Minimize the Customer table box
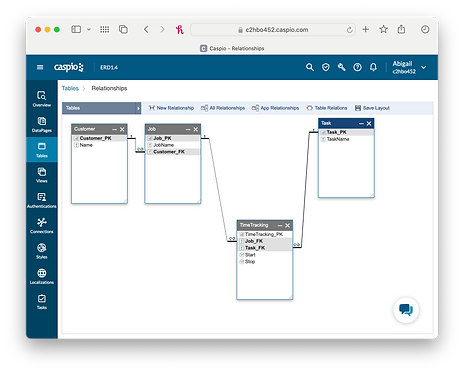Image resolution: width=464 pixels, height=373 pixels. pos(115,129)
